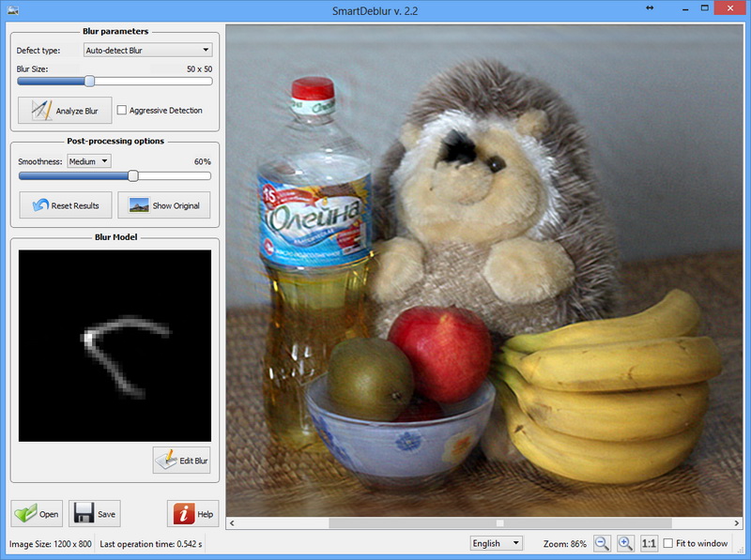Image resolution: width=751 pixels, height=560 pixels.
Task: Open an image with the Open button
Action: (37, 514)
